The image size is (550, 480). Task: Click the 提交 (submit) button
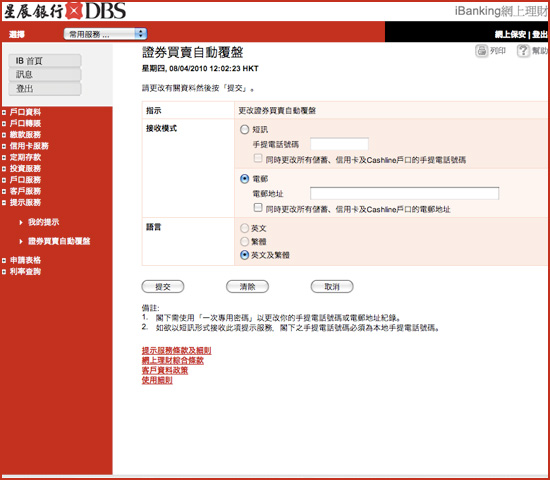[x=163, y=287]
